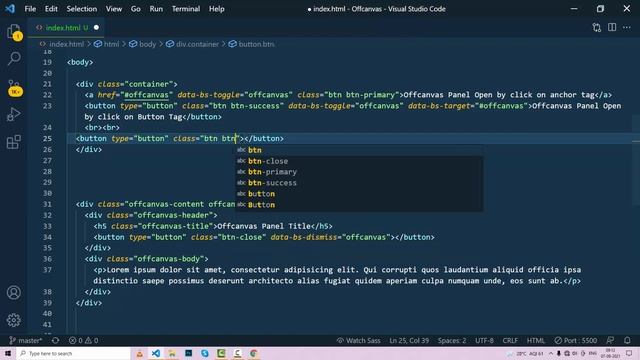Click Ln 25, Col 39 indicator

click(409, 340)
